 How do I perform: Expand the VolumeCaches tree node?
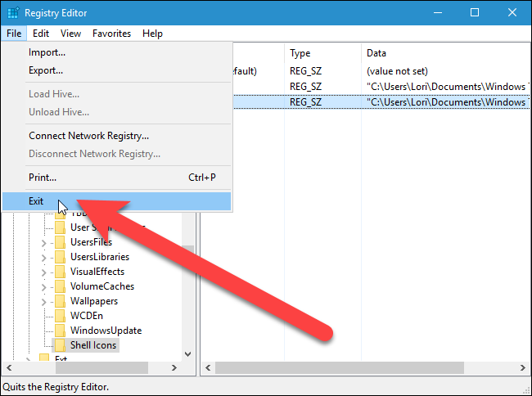point(43,287)
